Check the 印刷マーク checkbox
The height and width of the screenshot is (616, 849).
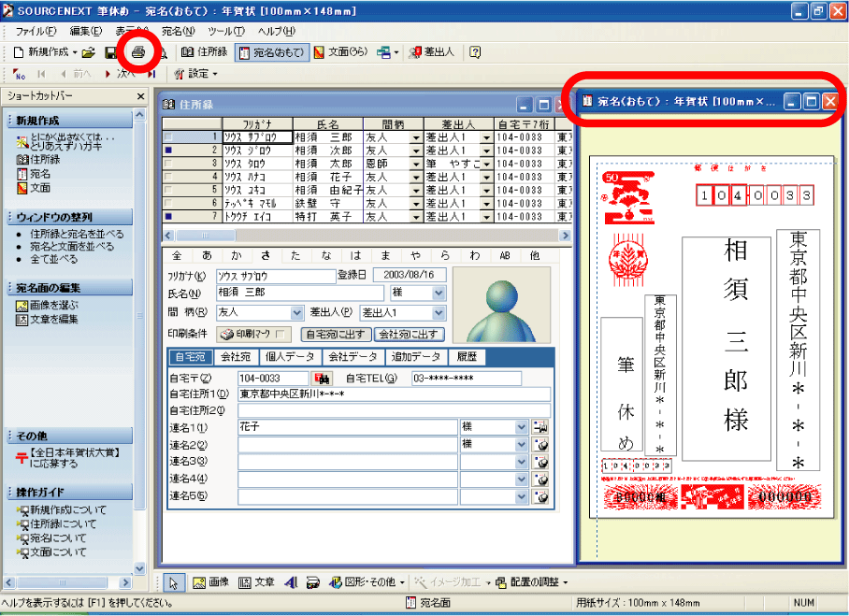click(281, 335)
